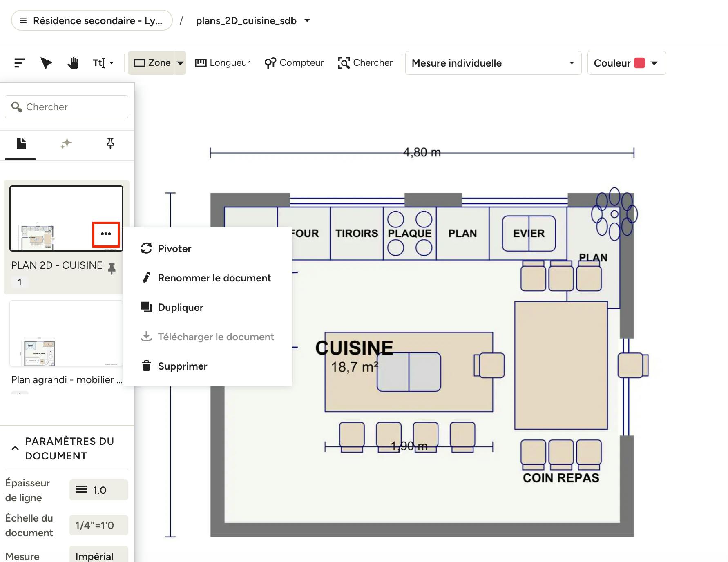Open the Chercher search tool in toolbar
Screen dimensions: 728x562
point(365,63)
